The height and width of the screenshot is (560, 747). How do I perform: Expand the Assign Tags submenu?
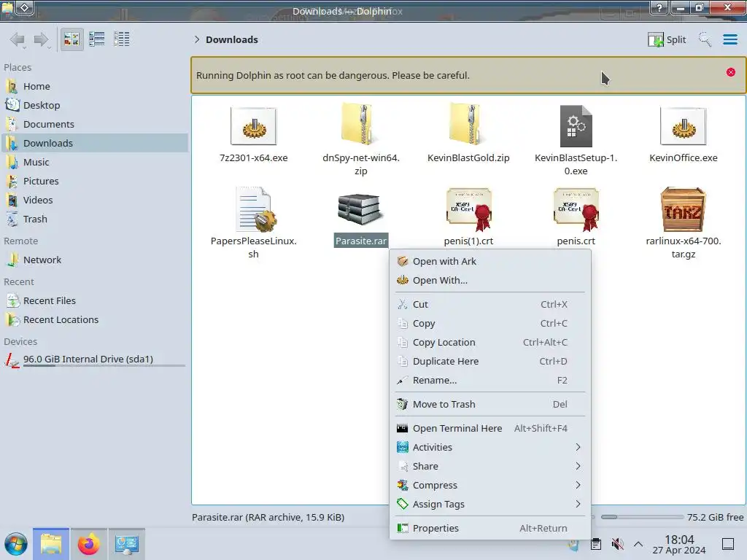pos(490,505)
